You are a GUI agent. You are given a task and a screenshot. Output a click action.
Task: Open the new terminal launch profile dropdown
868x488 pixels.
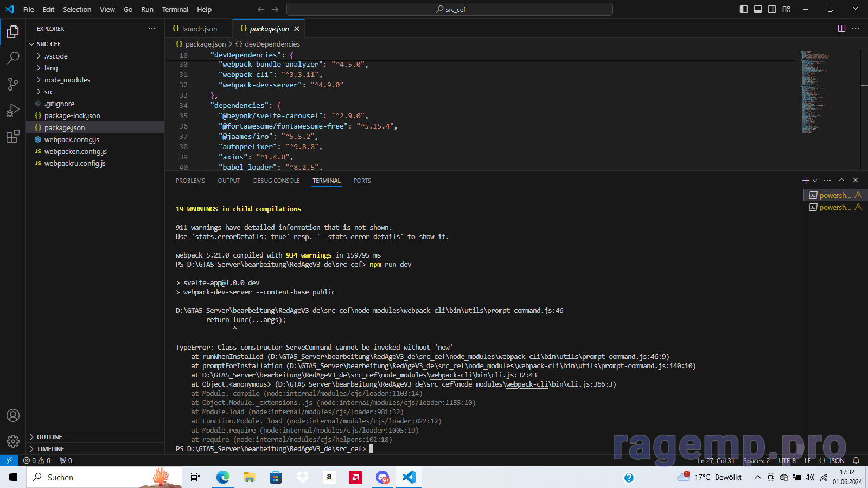click(x=815, y=181)
